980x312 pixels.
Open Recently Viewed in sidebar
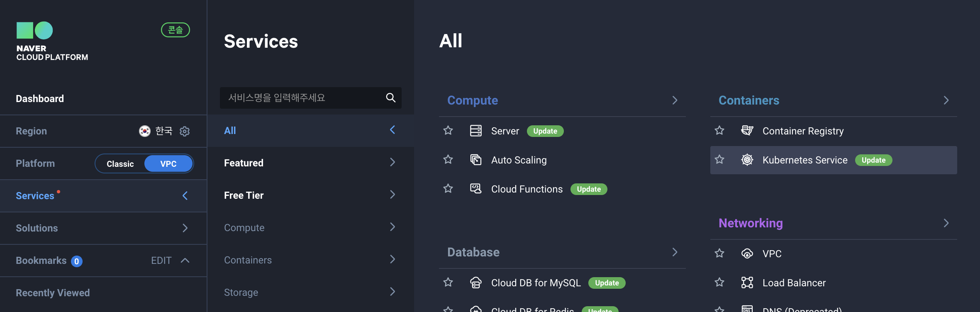(x=103, y=293)
